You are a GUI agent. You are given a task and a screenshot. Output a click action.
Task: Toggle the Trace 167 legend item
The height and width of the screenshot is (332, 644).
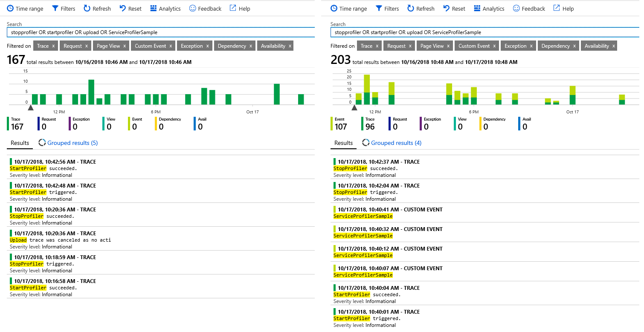16,124
